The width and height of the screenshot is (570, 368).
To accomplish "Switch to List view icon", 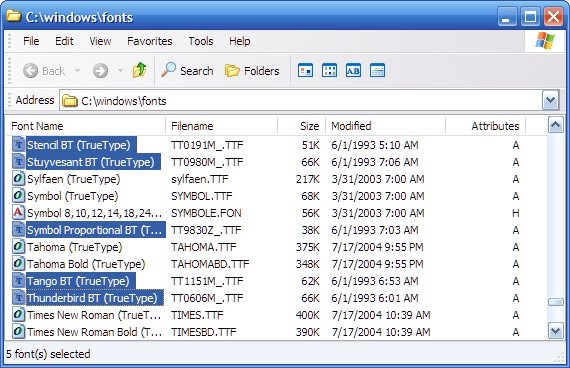I will [329, 70].
